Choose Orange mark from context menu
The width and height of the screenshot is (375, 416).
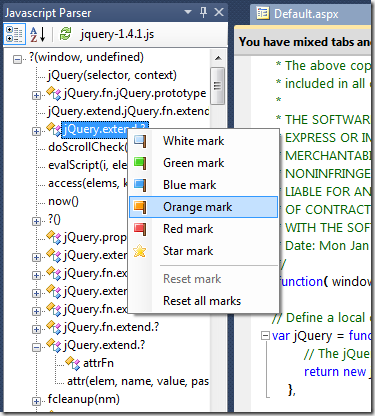tap(203, 207)
